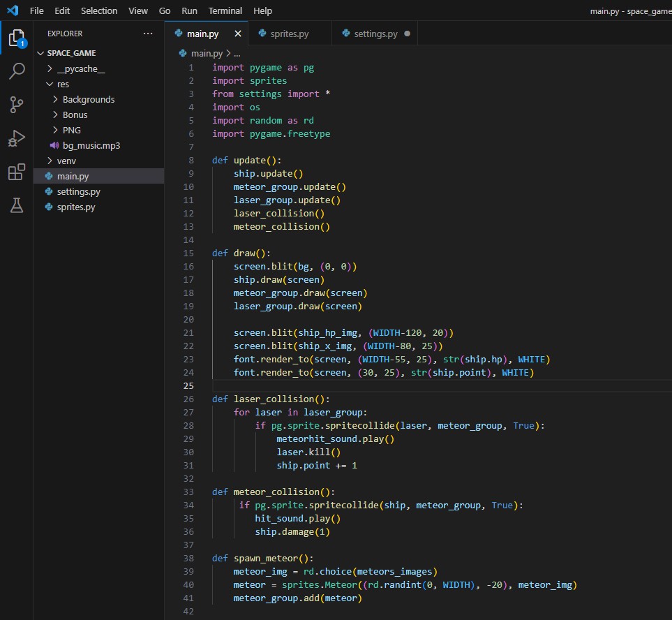Viewport: 672px width, 620px height.
Task: Open the Terminal menu
Action: coord(225,10)
